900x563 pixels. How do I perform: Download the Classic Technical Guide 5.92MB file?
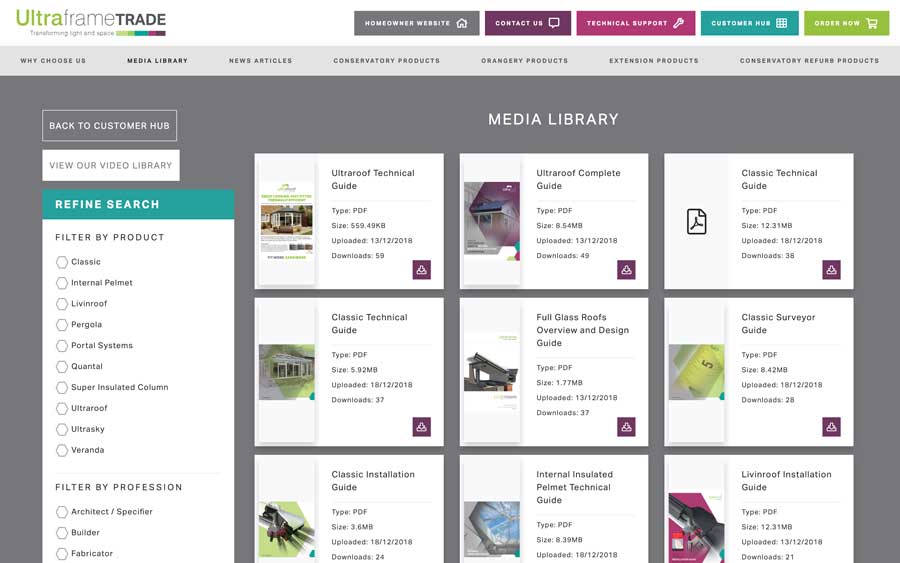[421, 427]
